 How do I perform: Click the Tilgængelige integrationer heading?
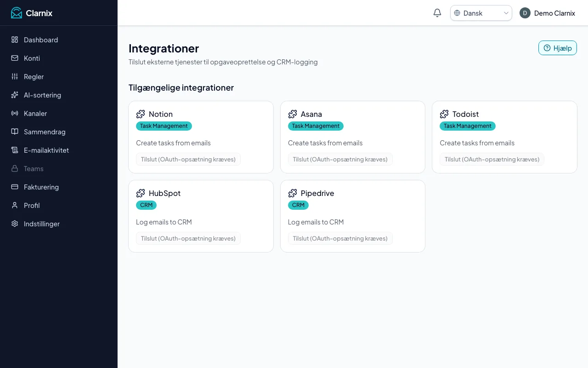[181, 87]
